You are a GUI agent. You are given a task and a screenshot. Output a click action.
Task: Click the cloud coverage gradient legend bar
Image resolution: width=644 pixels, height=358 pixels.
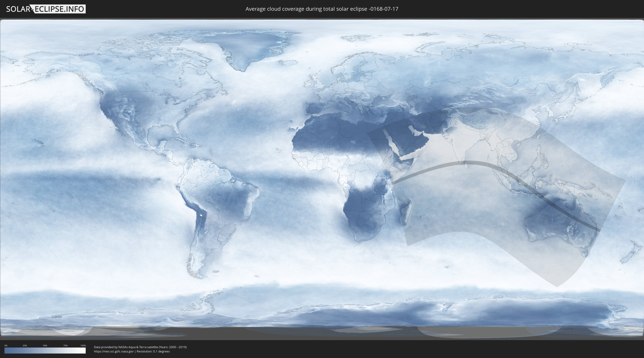pyautogui.click(x=45, y=350)
